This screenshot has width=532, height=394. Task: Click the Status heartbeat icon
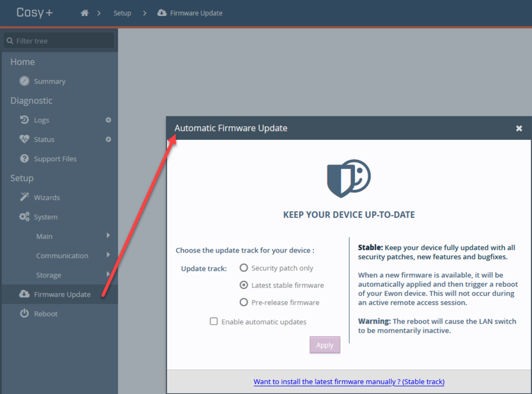pyautogui.click(x=24, y=139)
